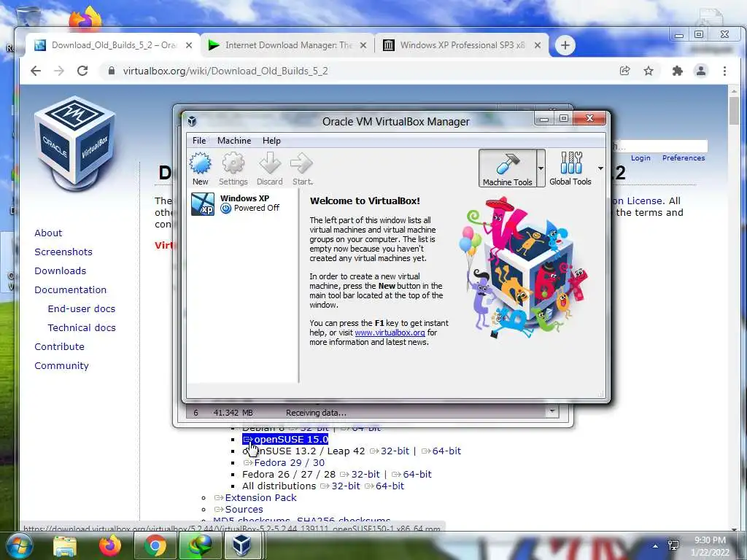Download Fedora 26 / 27 / 28 64-bit
Image resolution: width=747 pixels, height=560 pixels.
pyautogui.click(x=412, y=474)
